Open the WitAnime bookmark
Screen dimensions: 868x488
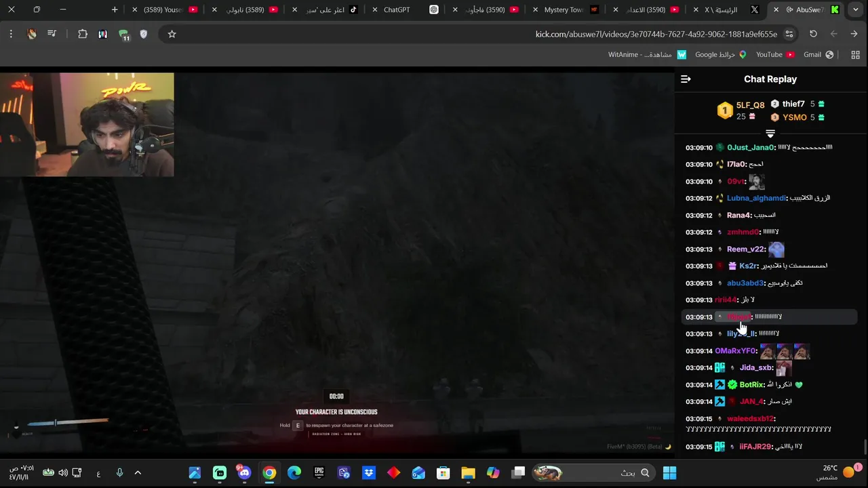[x=647, y=55]
